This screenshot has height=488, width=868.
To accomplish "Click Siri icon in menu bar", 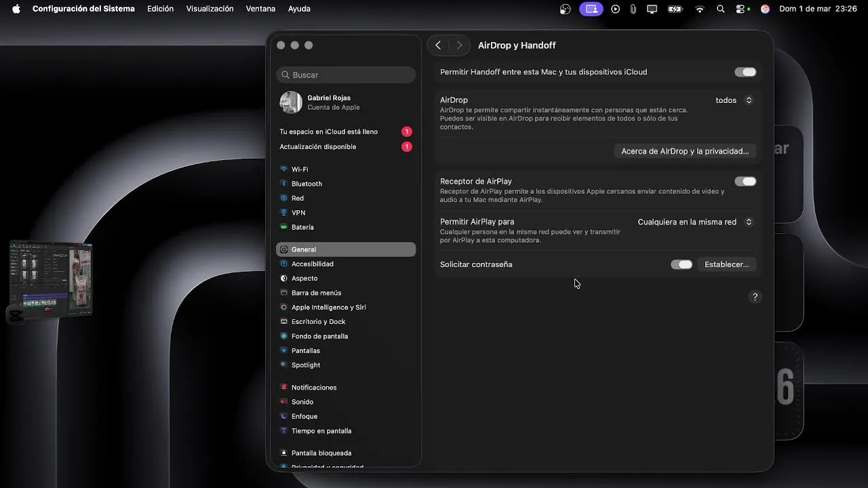I will (x=765, y=9).
